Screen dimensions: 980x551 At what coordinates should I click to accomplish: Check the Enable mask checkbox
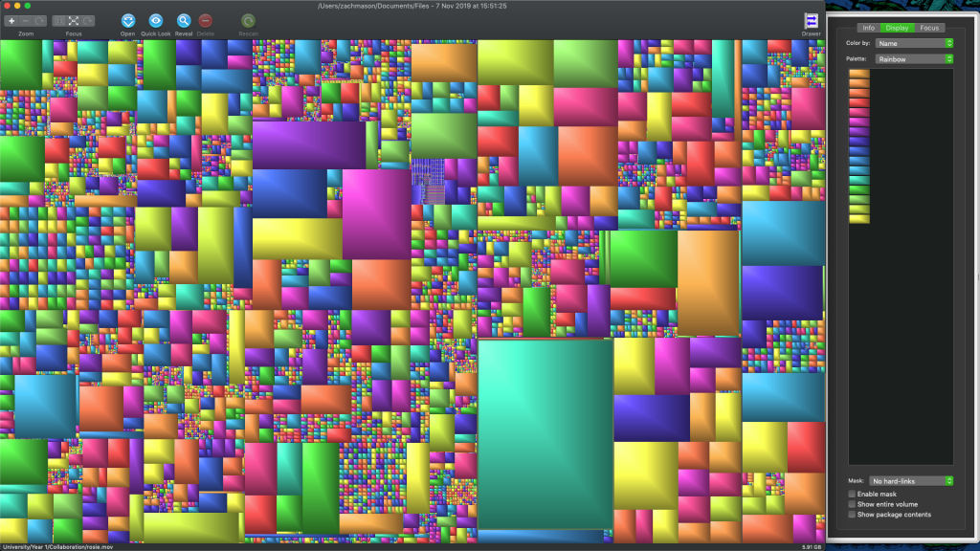click(852, 494)
